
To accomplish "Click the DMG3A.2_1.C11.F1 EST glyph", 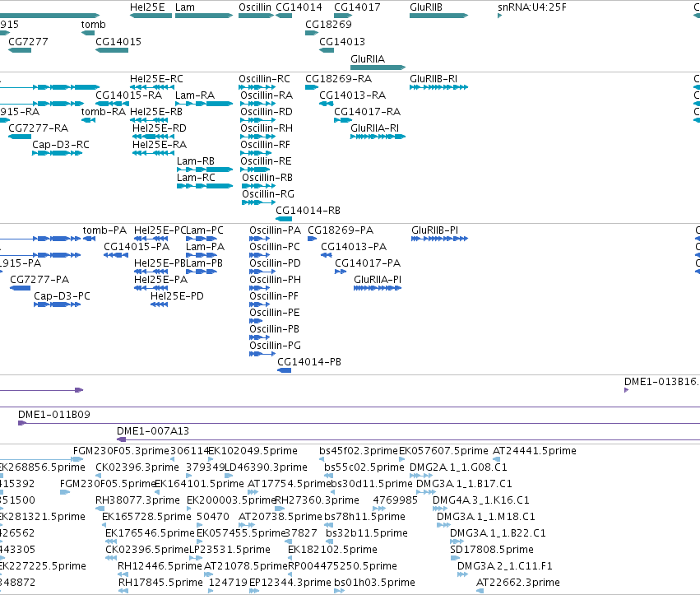I will click(462, 575).
